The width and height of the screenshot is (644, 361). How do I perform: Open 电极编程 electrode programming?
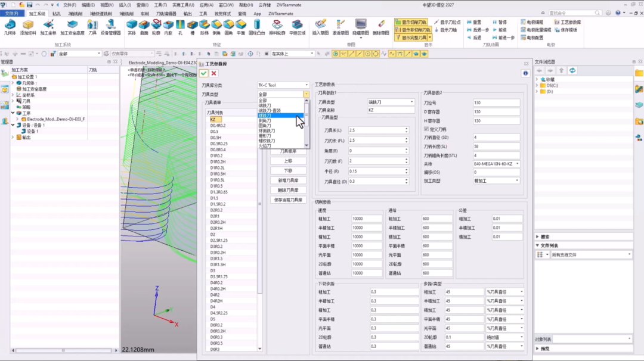pos(532,22)
